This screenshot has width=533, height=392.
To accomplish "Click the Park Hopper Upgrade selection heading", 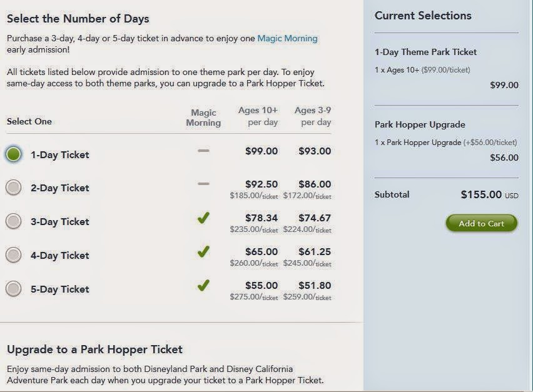I will click(x=420, y=124).
